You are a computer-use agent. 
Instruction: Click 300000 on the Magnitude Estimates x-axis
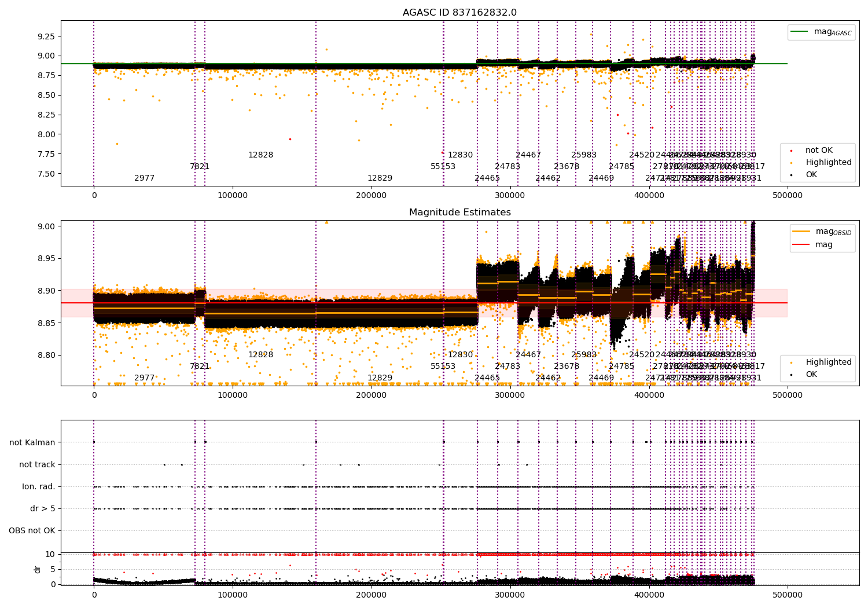click(510, 395)
